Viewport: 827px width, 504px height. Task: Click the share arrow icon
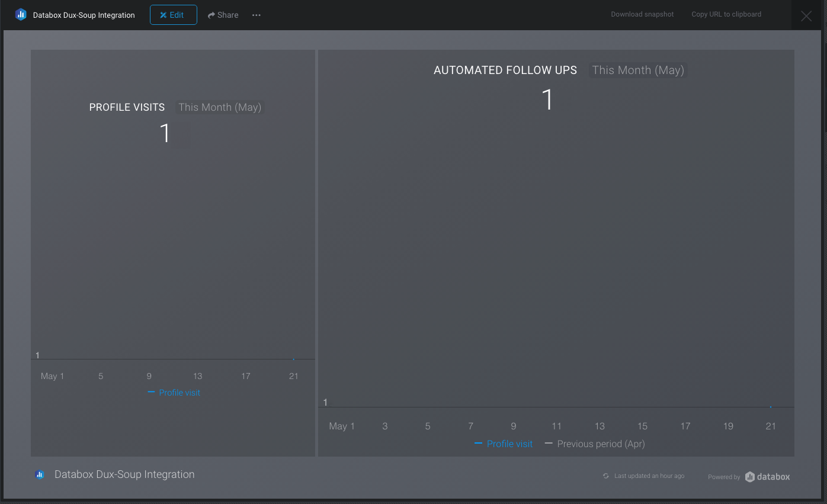click(x=211, y=15)
